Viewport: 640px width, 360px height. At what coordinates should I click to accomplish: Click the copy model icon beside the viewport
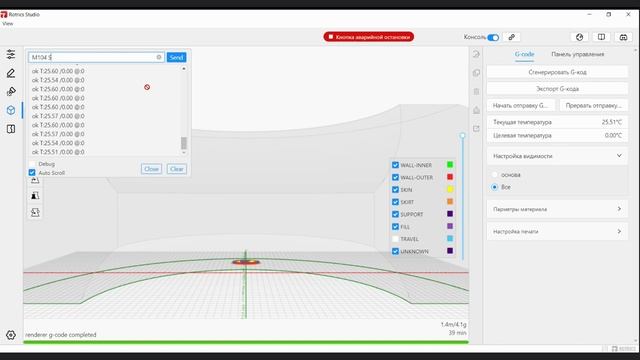tap(476, 73)
